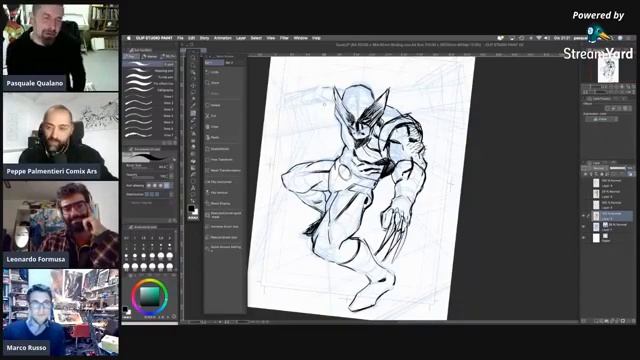Select the strongest Anti-aliasing option
The height and width of the screenshot is (360, 640).
(167, 185)
